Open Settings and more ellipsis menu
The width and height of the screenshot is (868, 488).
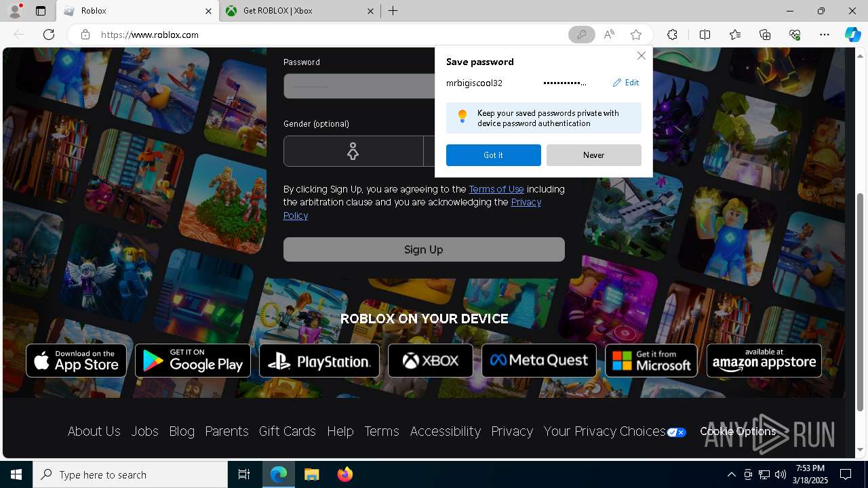tap(825, 35)
